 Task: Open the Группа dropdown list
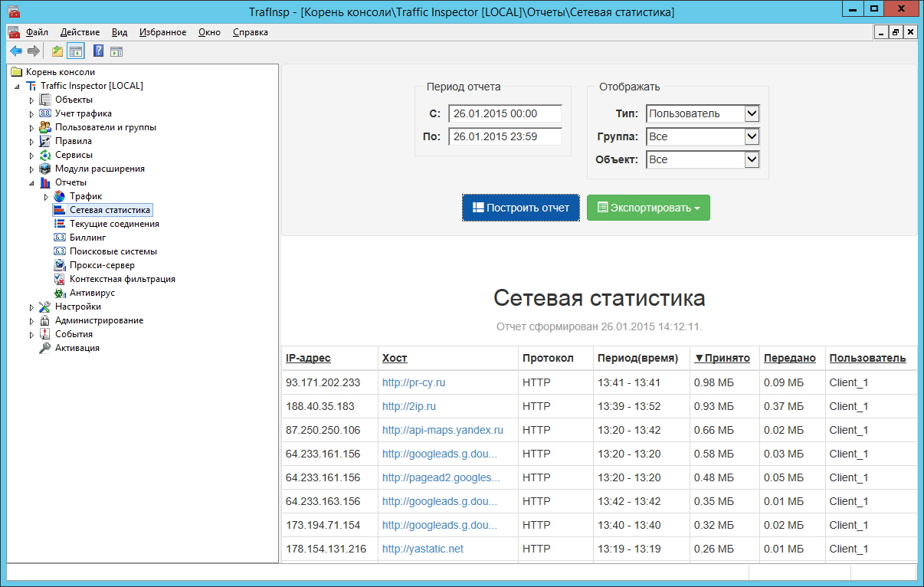coord(752,136)
